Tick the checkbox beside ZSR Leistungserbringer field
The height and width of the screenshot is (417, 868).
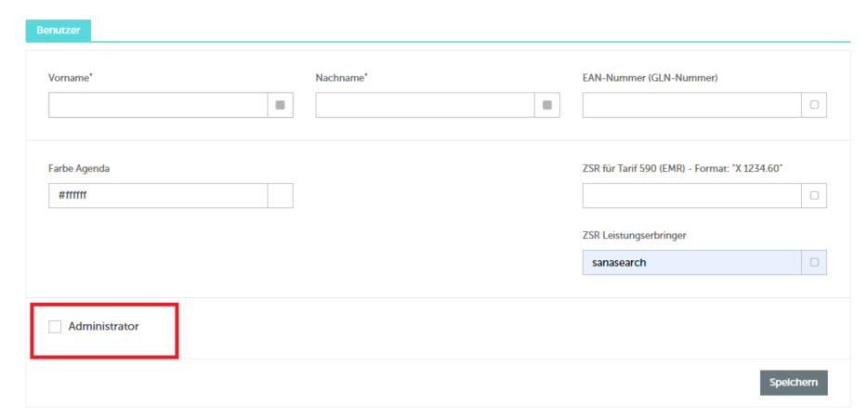[x=814, y=263]
